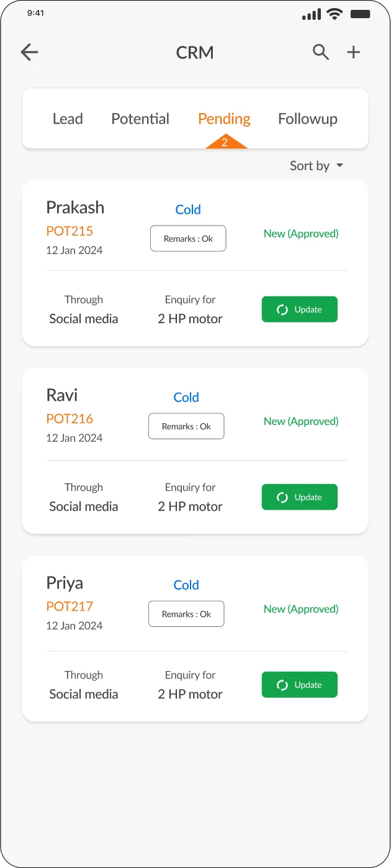Switch to the Lead tab
Image resolution: width=391 pixels, height=868 pixels.
(68, 119)
